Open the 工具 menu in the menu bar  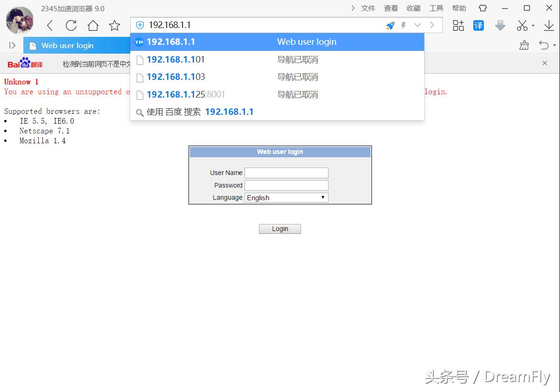436,8
